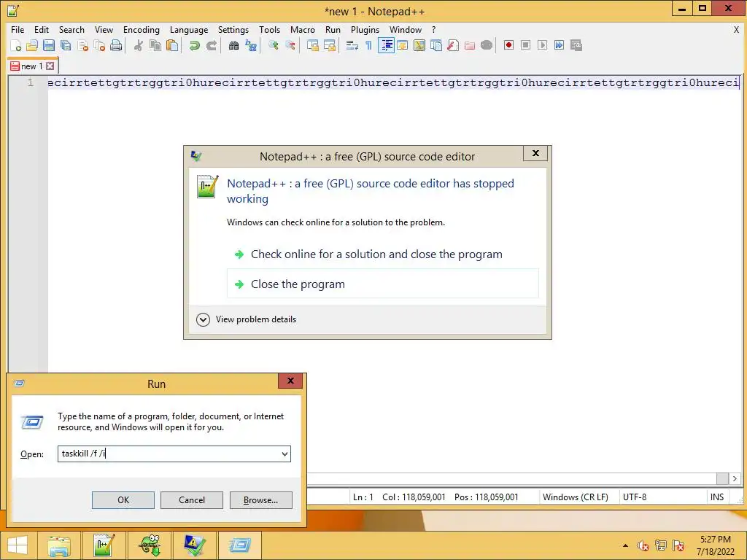The height and width of the screenshot is (560, 747).
Task: Close the new 1 tab via its X
Action: (x=50, y=66)
